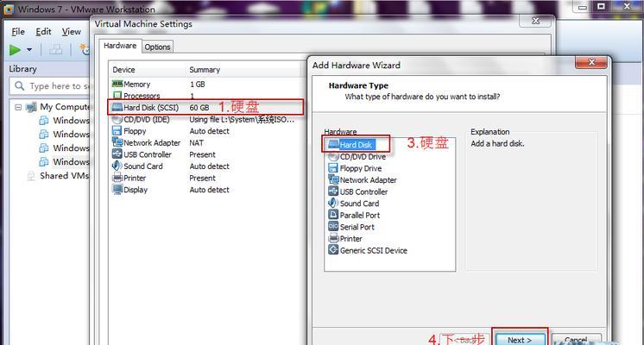This screenshot has height=345, width=644.
Task: Choose Parallel Port hardware type
Action: pos(359,216)
